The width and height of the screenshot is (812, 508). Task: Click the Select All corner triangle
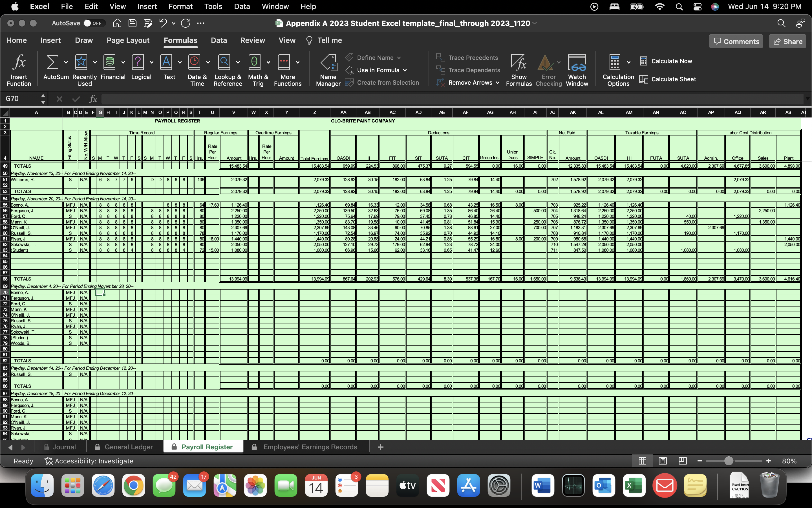click(5, 113)
